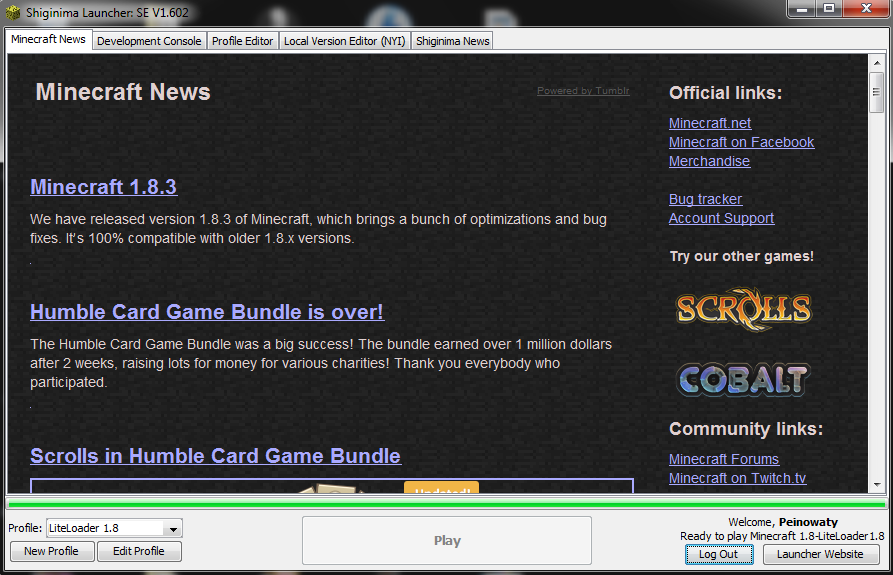The height and width of the screenshot is (575, 893).
Task: Maximize the launcher window
Action: [829, 9]
